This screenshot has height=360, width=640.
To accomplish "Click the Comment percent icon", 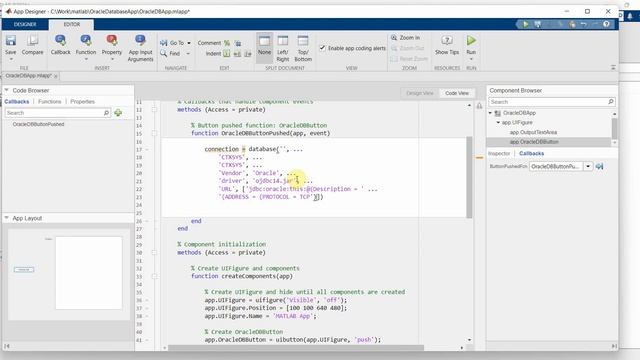I will tap(227, 43).
